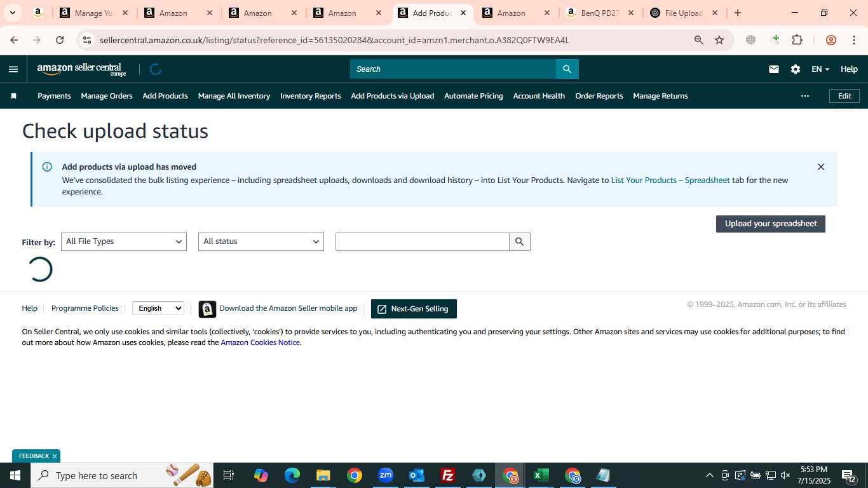Open the Seller Central hamburger menu

pyautogui.click(x=13, y=69)
